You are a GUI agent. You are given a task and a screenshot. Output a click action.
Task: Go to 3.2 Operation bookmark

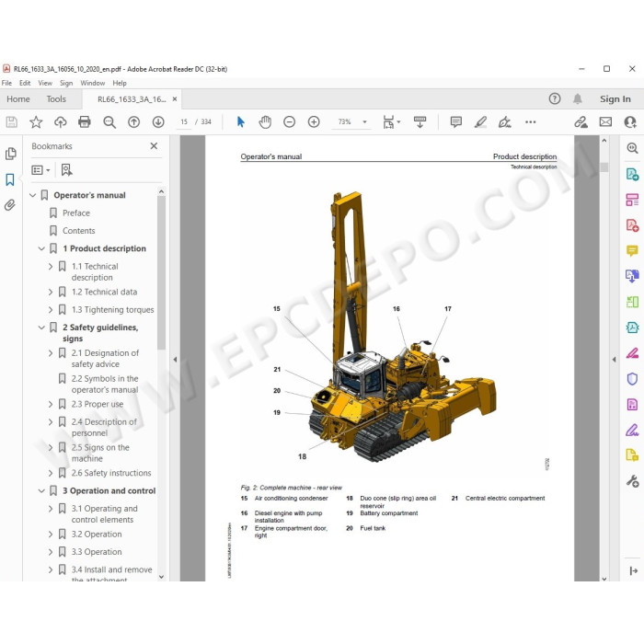click(x=97, y=535)
